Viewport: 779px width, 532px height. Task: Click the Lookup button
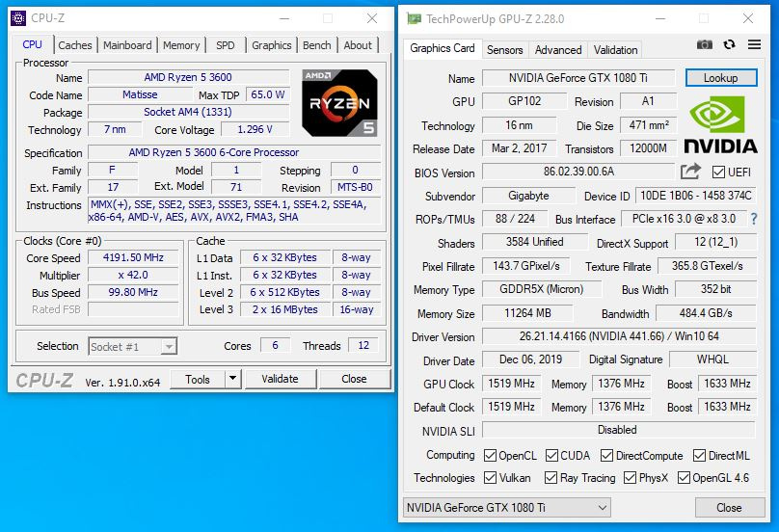pyautogui.click(x=721, y=78)
